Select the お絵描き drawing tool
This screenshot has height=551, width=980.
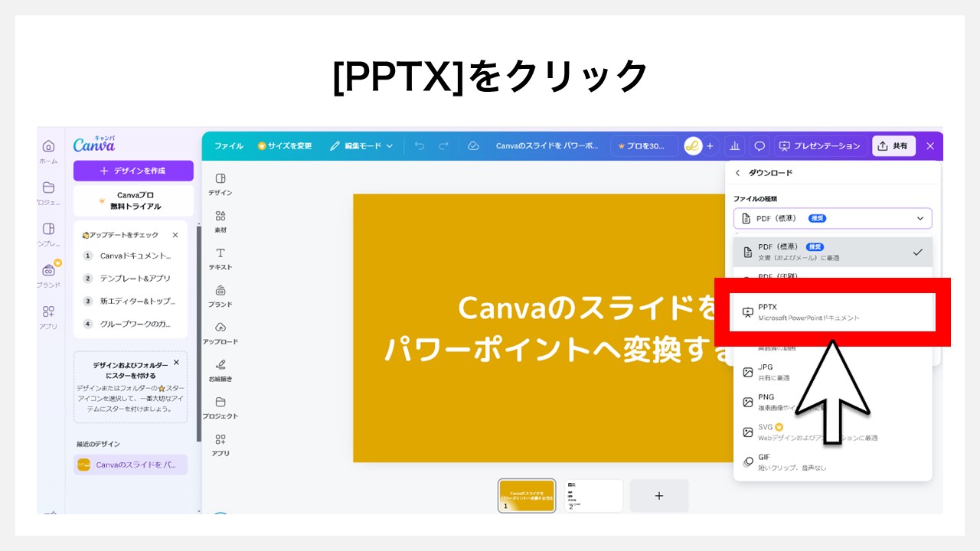coord(220,371)
